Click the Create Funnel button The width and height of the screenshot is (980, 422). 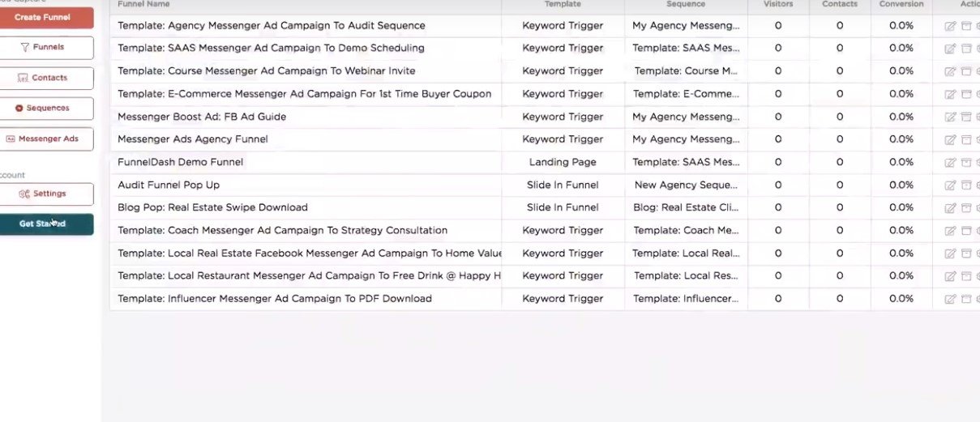46,17
